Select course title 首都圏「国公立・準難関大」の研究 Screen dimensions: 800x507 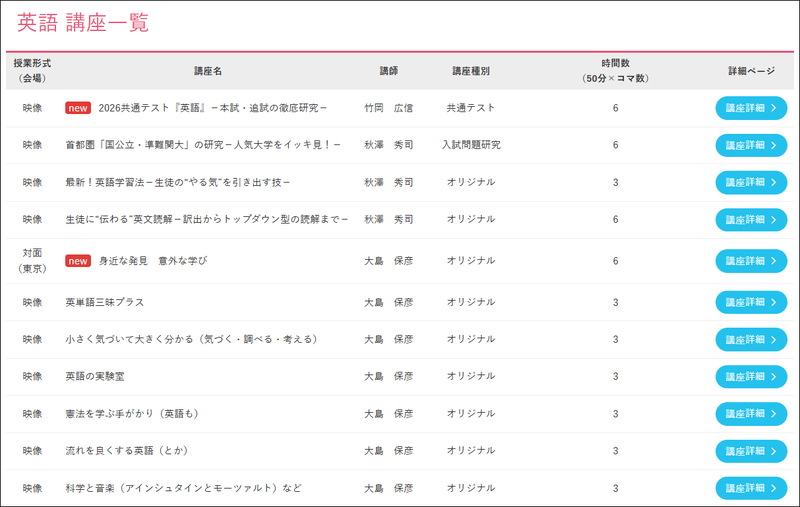(x=203, y=145)
